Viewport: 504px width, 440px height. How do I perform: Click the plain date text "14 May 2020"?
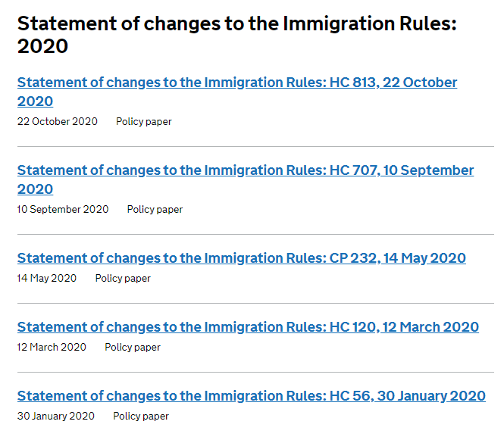[47, 278]
